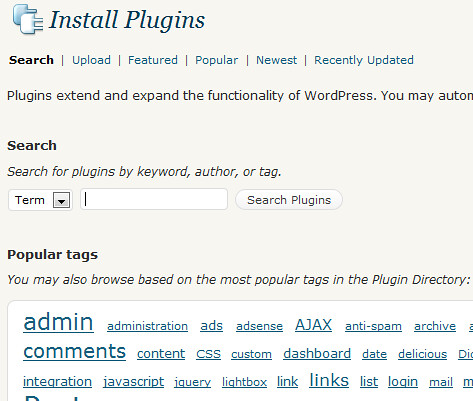Click the jquery tag
Image resolution: width=473 pixels, height=401 pixels.
(192, 382)
